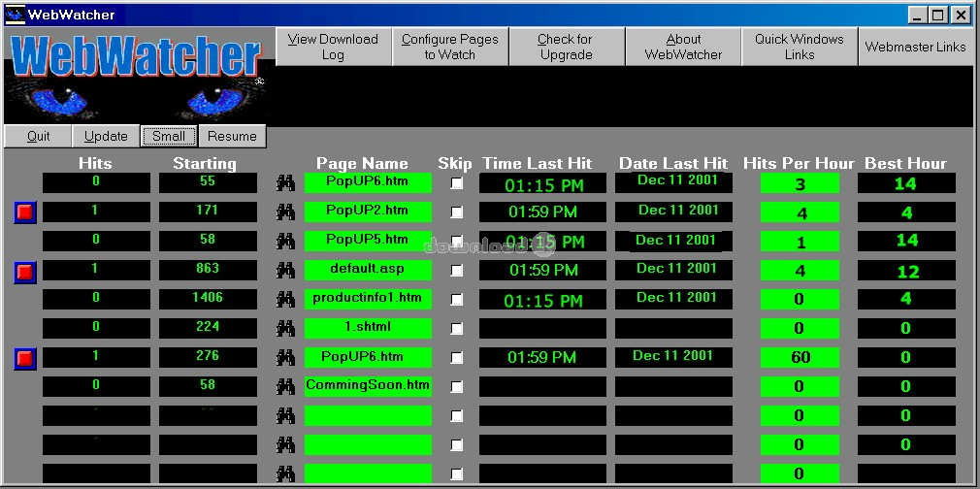Click the Hits Per Hour column header
The width and height of the screenshot is (980, 489).
click(799, 164)
